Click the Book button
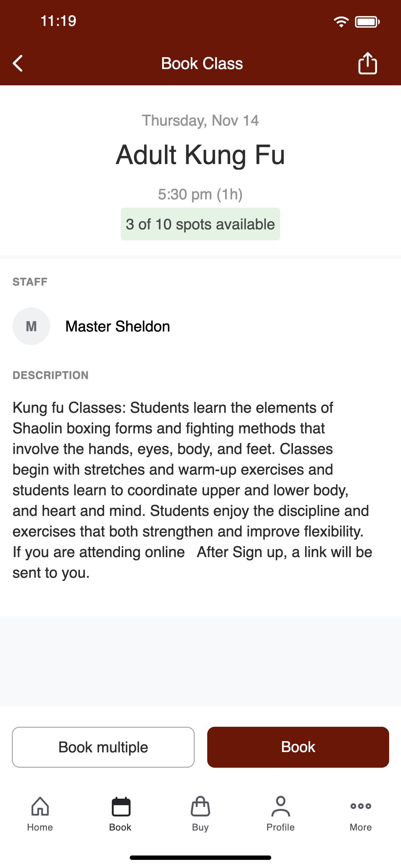 click(298, 747)
